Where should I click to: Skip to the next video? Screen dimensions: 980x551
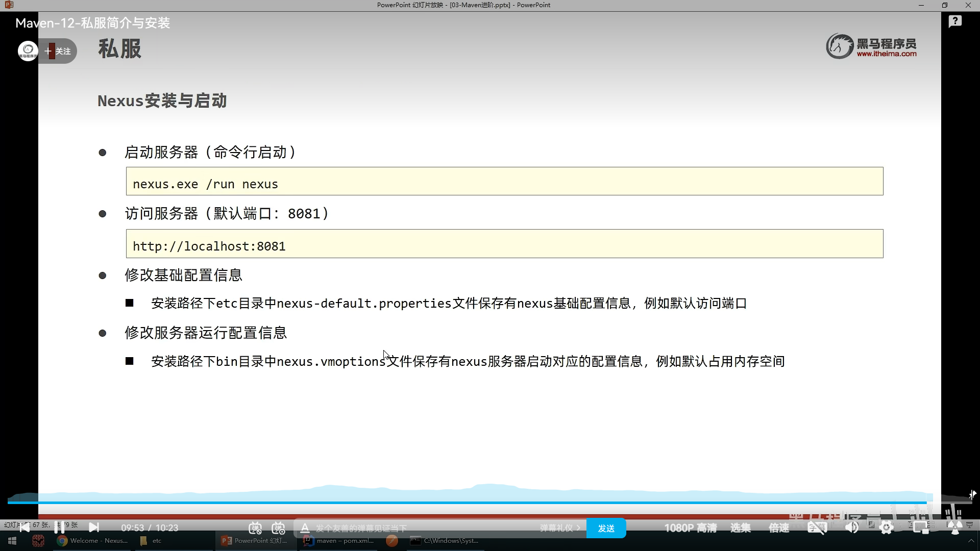pos(94,528)
